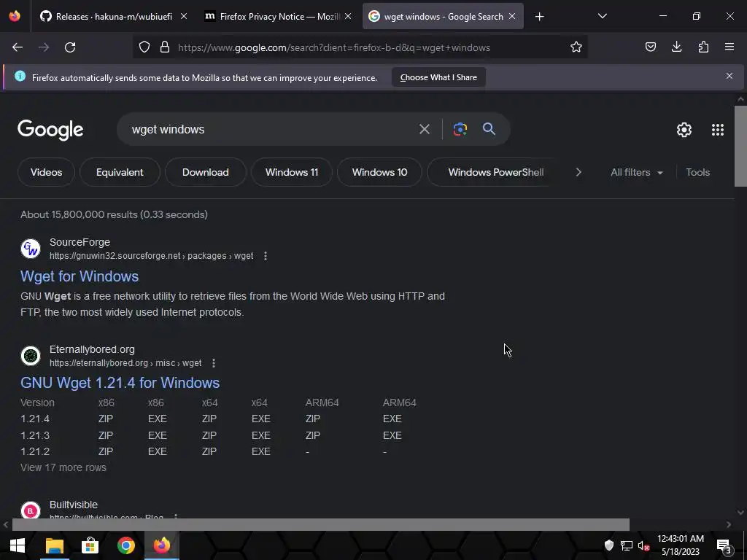Filter results by Videos

(x=46, y=172)
